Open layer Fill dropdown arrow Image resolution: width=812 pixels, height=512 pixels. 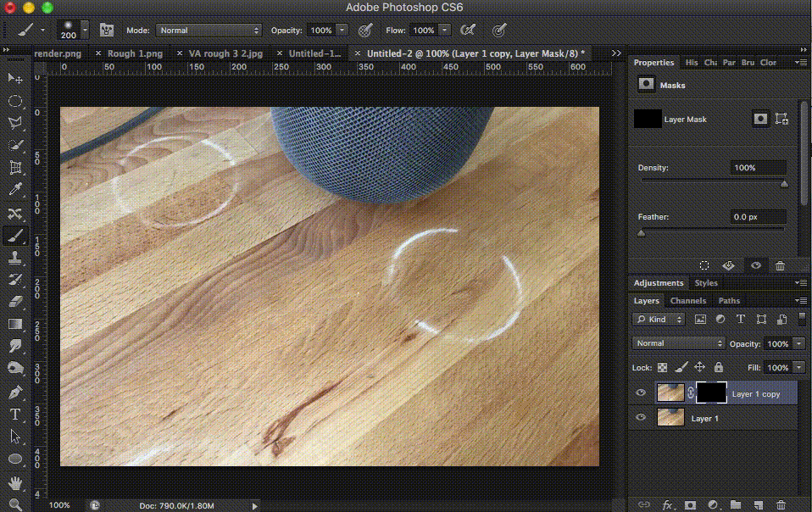[799, 368]
